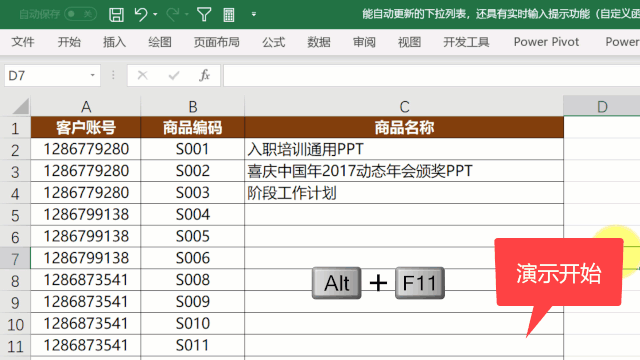
Task: Open the Undo history dropdown arrow
Action: pyautogui.click(x=156, y=15)
